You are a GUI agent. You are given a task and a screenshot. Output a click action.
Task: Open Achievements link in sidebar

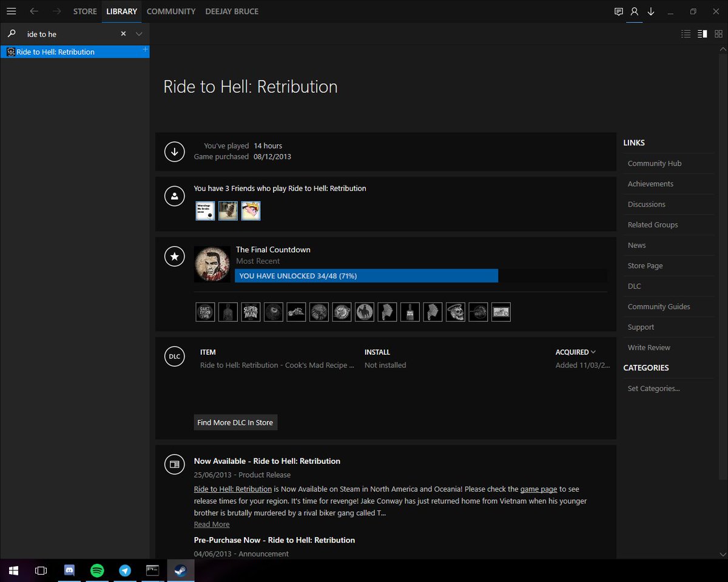[x=650, y=184]
